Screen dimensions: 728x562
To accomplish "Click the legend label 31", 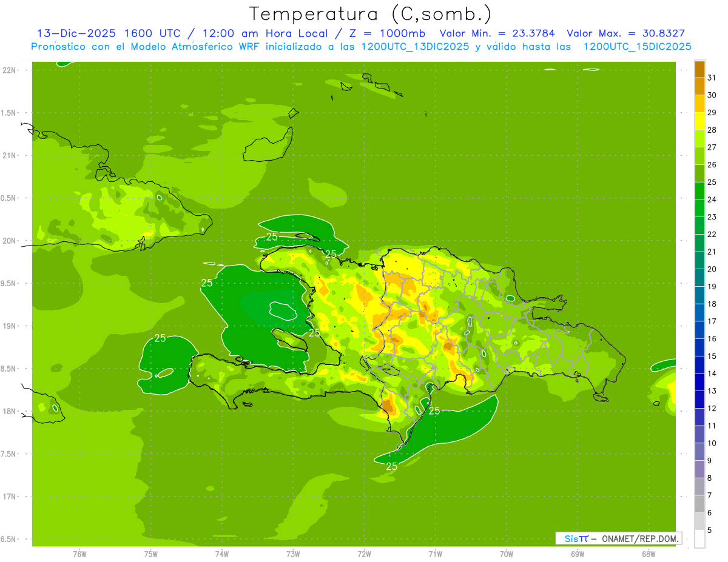I will point(712,78).
